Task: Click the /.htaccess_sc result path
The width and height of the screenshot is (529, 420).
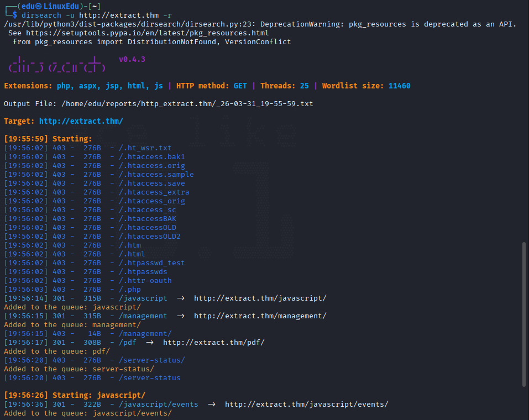Action: [x=148, y=210]
